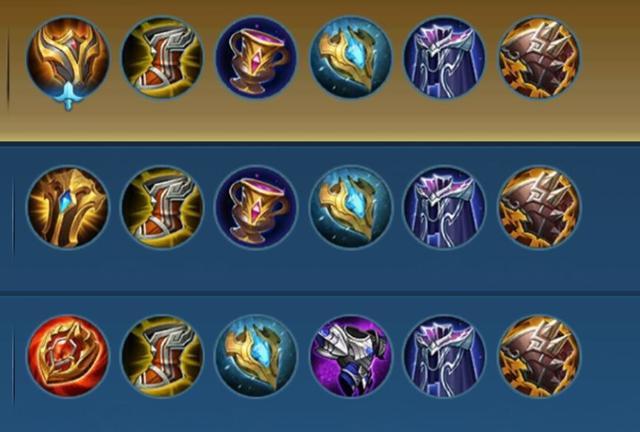Image resolution: width=640 pixels, height=432 pixels.
Task: Choose the golden talisman cup in the top row
Action: (256, 57)
